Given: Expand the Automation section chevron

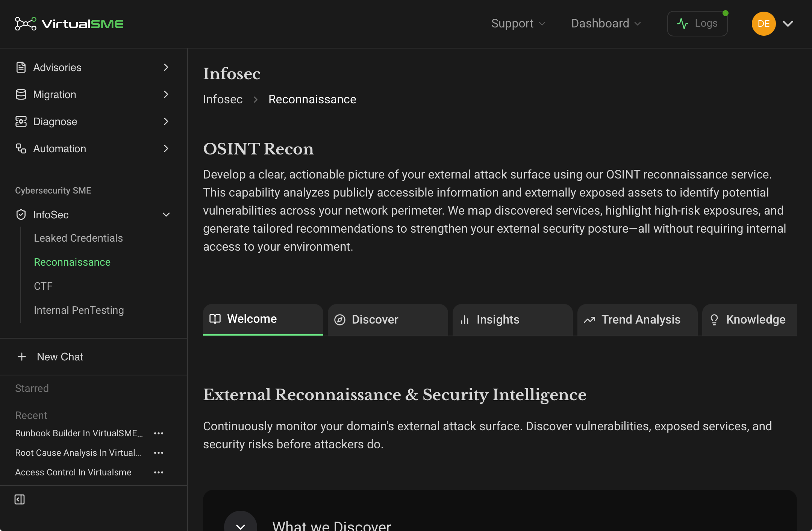Looking at the screenshot, I should click(x=166, y=148).
